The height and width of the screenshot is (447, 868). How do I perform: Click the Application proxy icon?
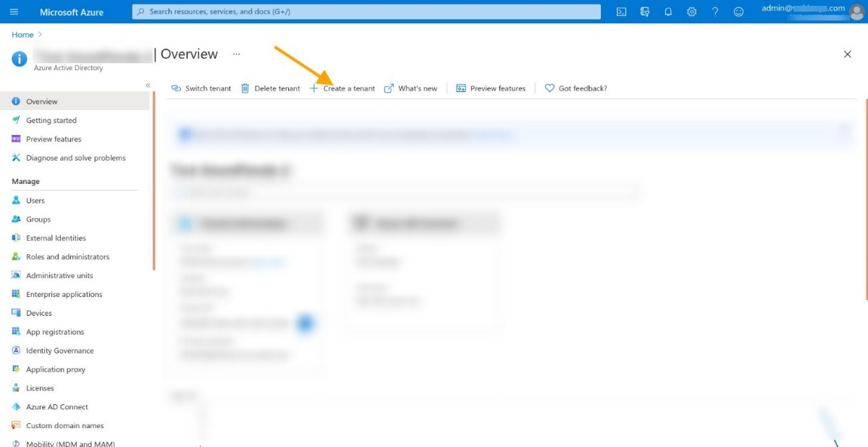click(16, 369)
